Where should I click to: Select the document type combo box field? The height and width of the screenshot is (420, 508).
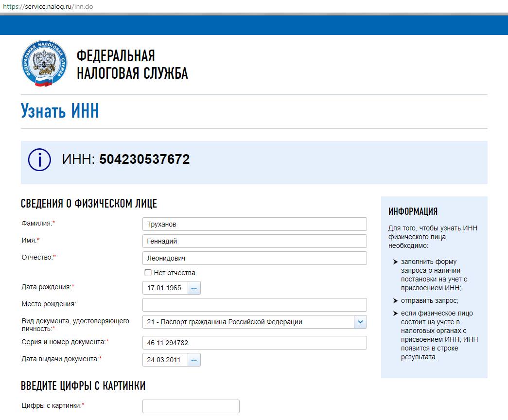click(x=254, y=322)
